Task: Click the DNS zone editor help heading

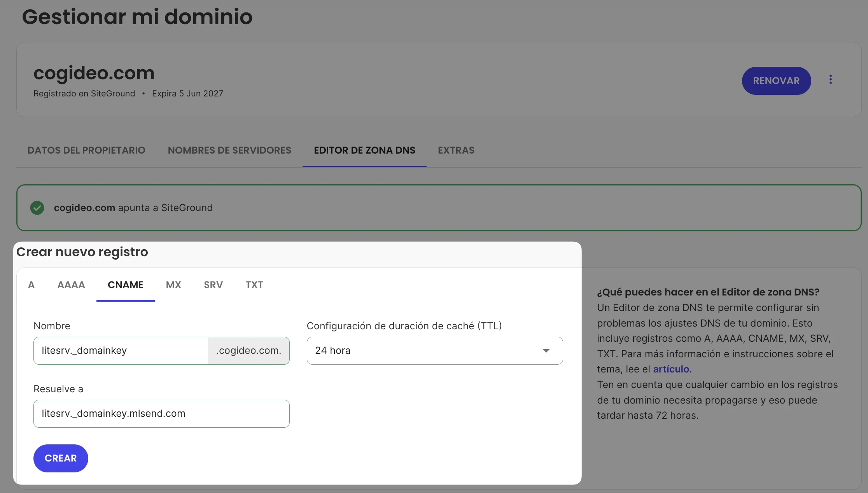Action: (708, 292)
